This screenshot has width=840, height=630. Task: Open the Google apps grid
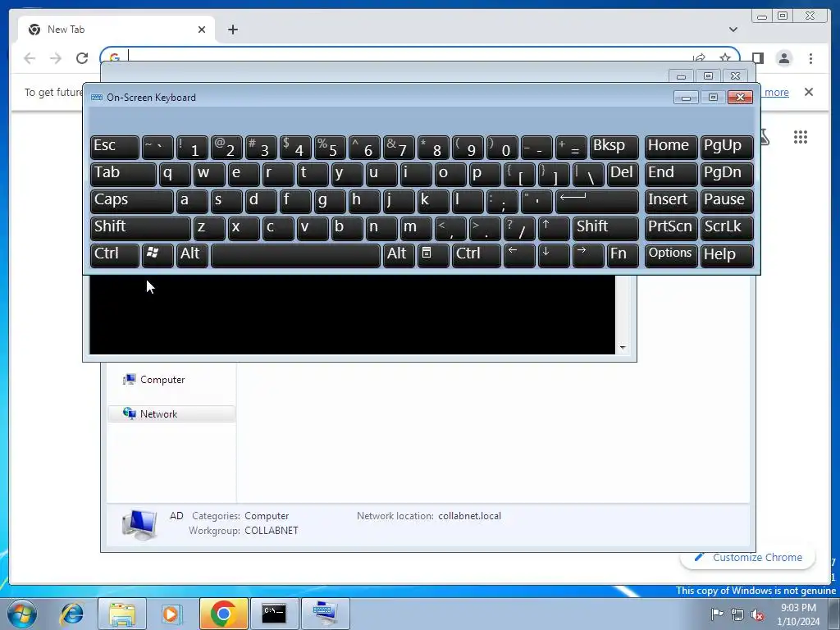point(801,137)
